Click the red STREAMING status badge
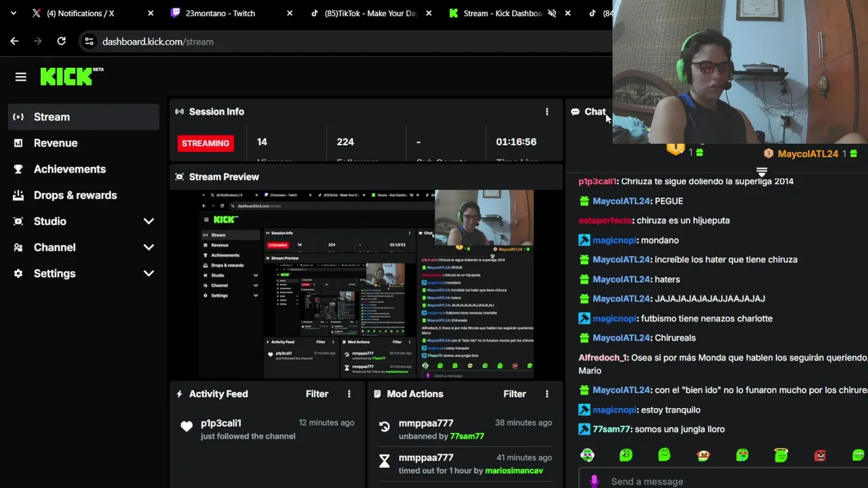The height and width of the screenshot is (488, 868). pos(205,143)
